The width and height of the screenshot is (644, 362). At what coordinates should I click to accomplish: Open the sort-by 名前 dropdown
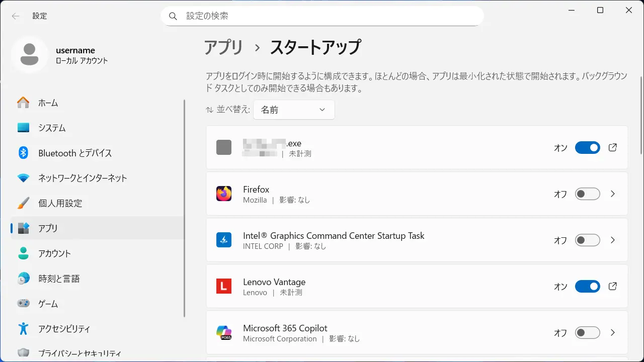tap(294, 110)
